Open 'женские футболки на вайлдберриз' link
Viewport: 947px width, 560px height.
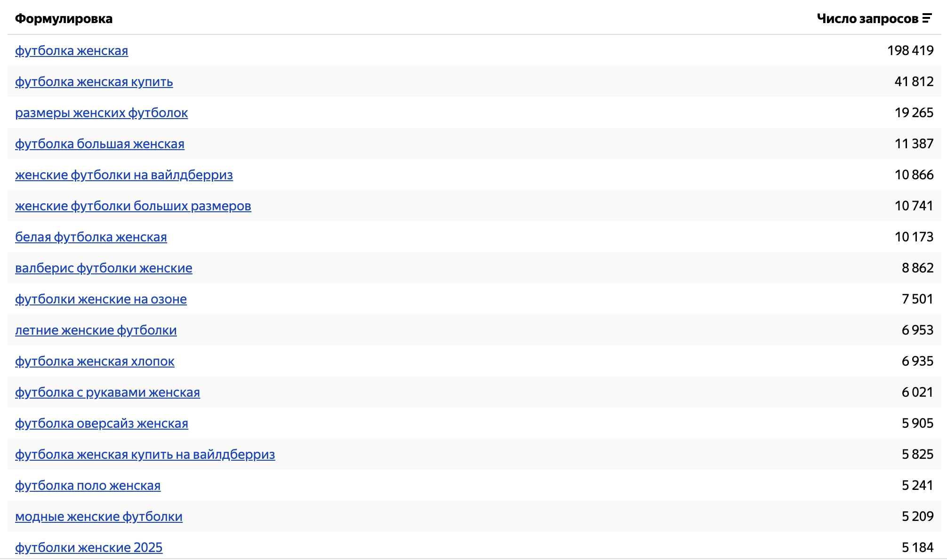click(124, 175)
